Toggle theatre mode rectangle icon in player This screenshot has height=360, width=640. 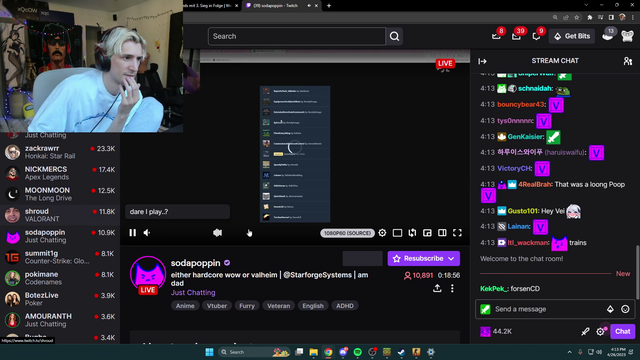(x=397, y=233)
